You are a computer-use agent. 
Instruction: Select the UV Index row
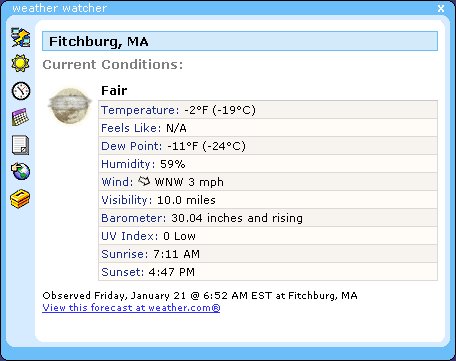268,236
